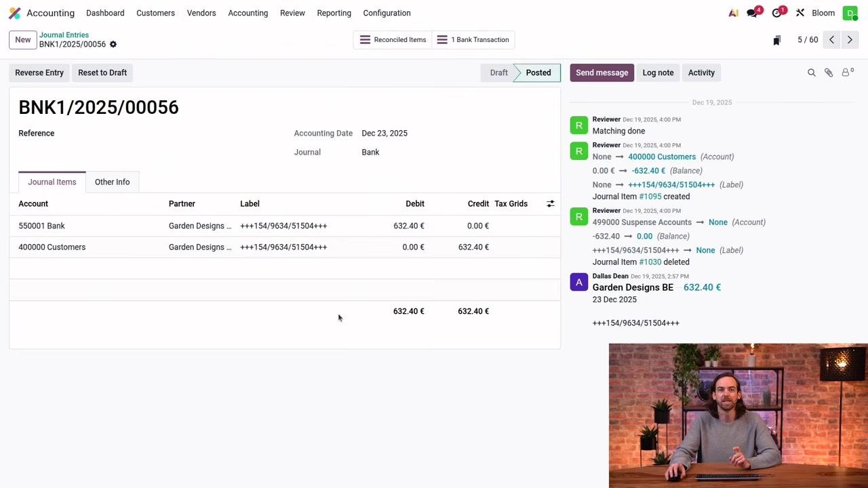Open Journal Item #1030 link
Screen dimensions: 868x488
650,262
